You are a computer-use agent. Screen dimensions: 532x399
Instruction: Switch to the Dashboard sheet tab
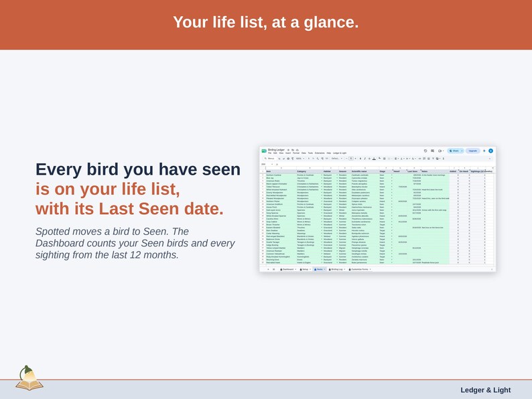(x=287, y=269)
